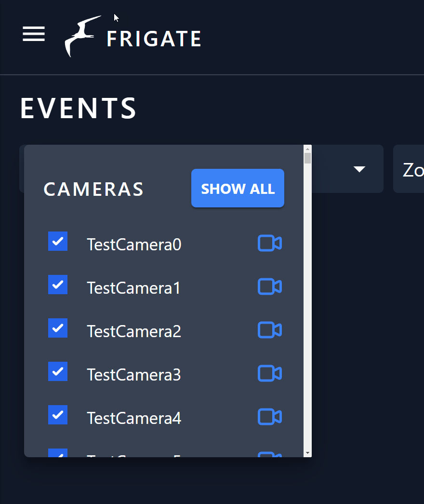This screenshot has width=424, height=504.
Task: Click the scrollbar up arrow
Action: (308, 149)
